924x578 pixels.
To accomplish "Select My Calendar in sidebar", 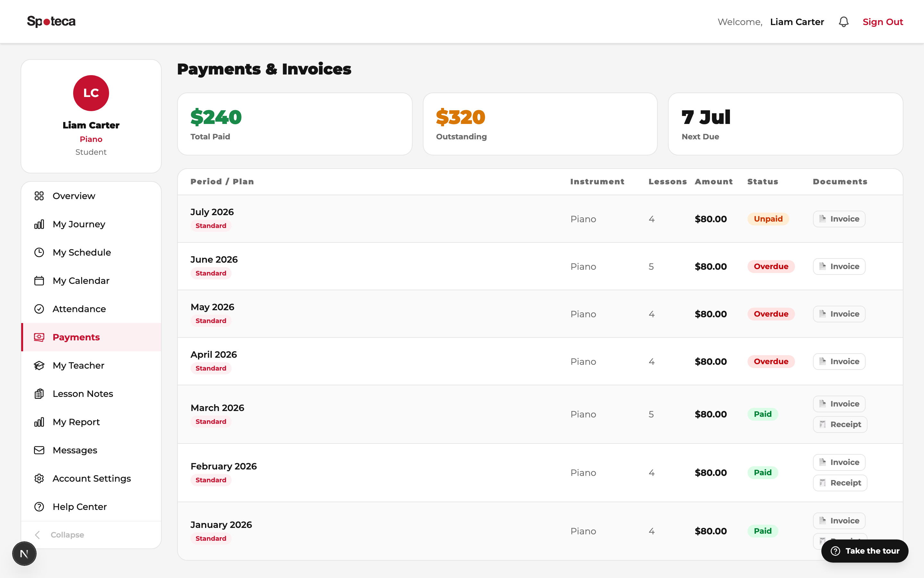I will coord(91,281).
